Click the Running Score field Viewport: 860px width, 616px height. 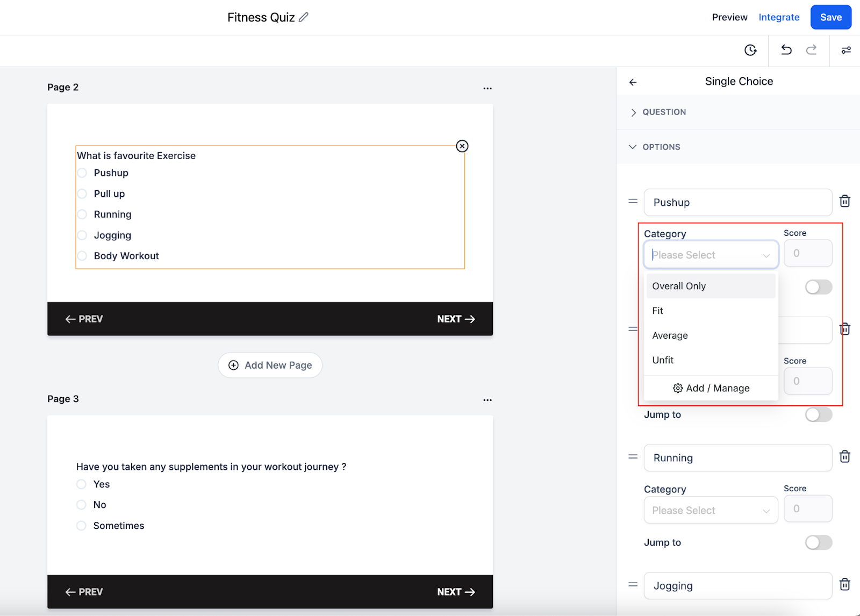coord(808,508)
